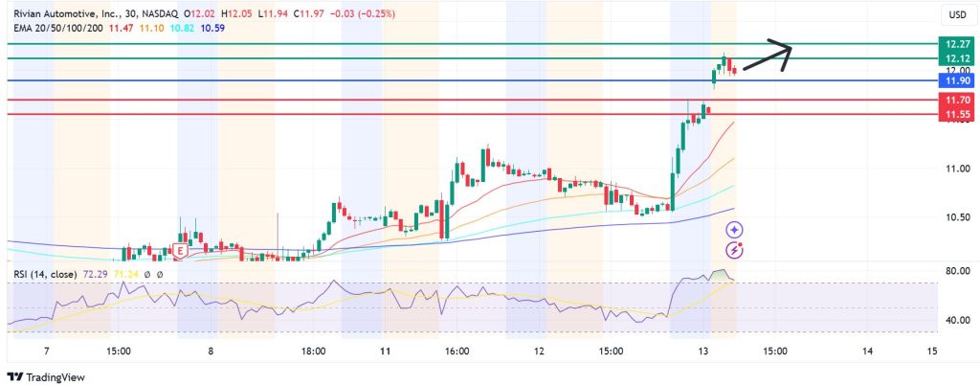Click the date label 14 on time axis
This screenshot has height=385, width=980.
(867, 351)
